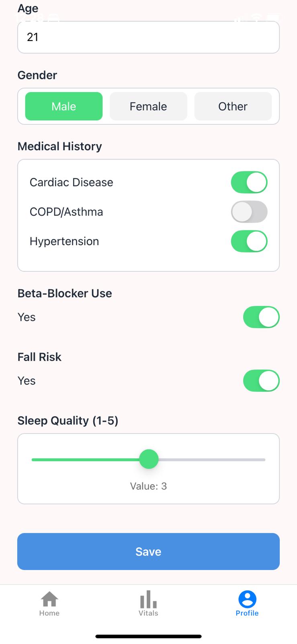297x644 pixels.
Task: Disable the Cardiac Disease toggle
Action: [x=249, y=182]
